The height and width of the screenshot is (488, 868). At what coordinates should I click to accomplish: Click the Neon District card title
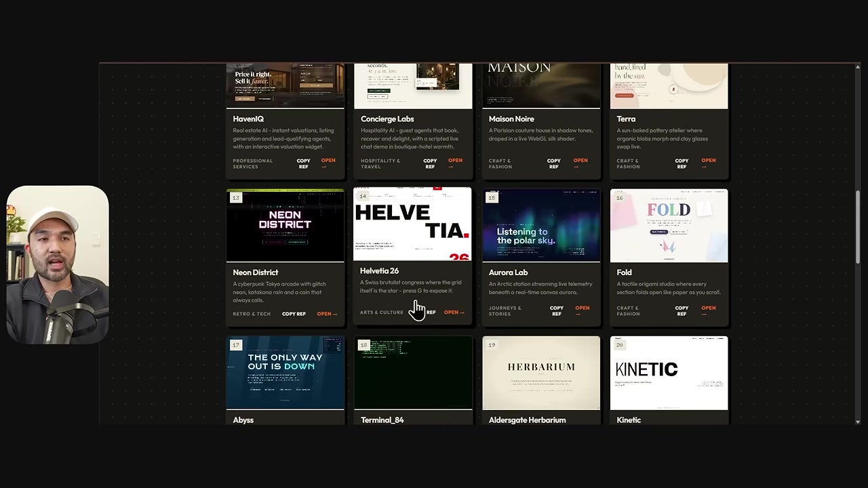coord(256,272)
